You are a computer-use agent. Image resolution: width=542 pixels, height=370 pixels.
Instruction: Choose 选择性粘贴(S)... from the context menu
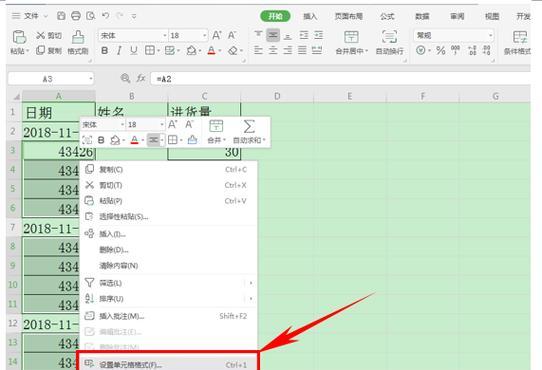click(x=169, y=216)
